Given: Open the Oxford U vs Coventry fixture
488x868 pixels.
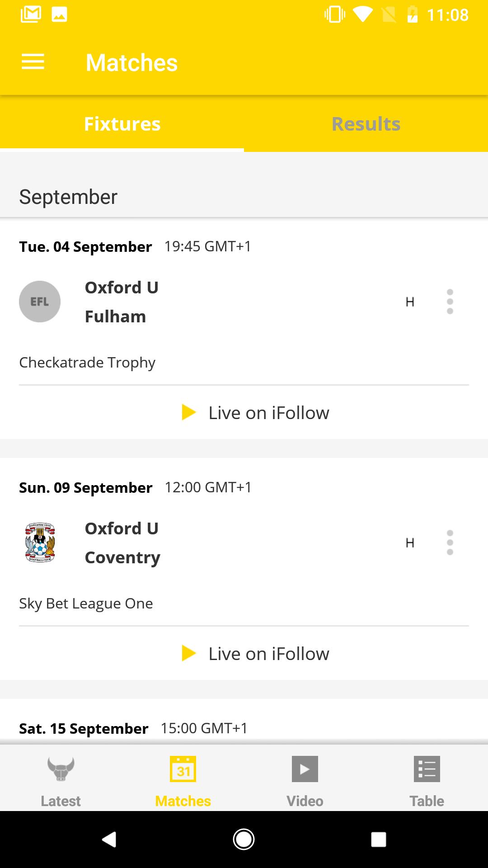Looking at the screenshot, I should (244, 542).
